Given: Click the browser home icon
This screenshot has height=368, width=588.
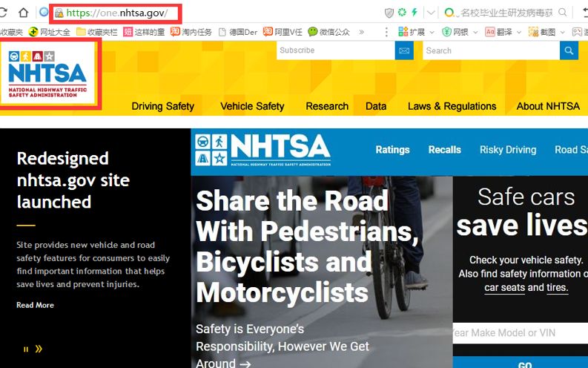Looking at the screenshot, I should pyautogui.click(x=23, y=13).
